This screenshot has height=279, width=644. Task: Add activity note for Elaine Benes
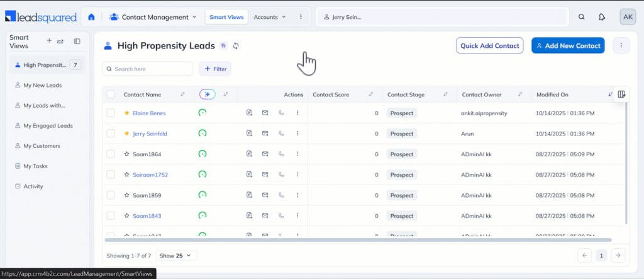click(249, 113)
